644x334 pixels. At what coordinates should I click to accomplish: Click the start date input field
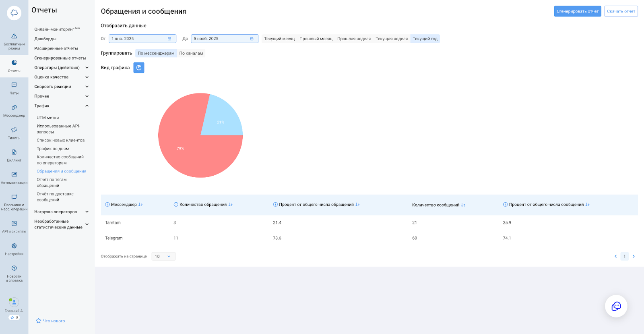[139, 39]
